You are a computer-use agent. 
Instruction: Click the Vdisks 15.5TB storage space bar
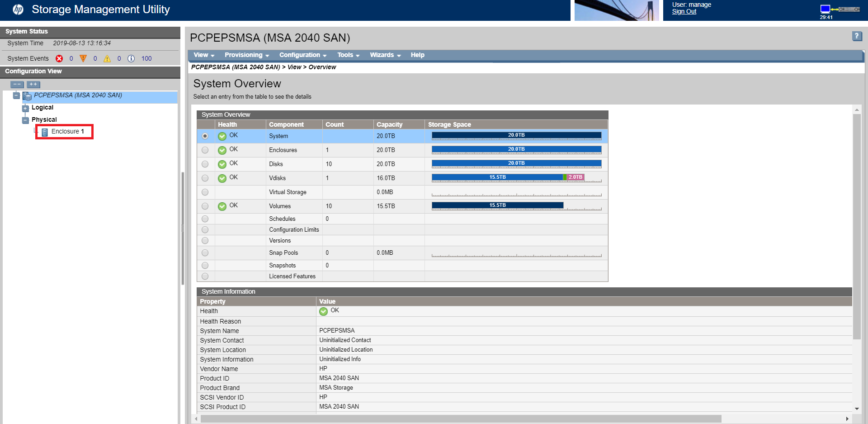(497, 177)
